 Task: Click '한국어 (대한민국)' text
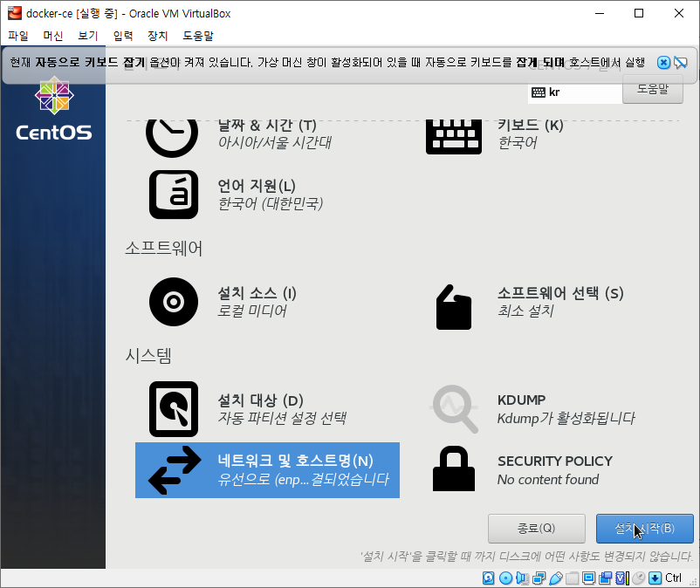(270, 204)
